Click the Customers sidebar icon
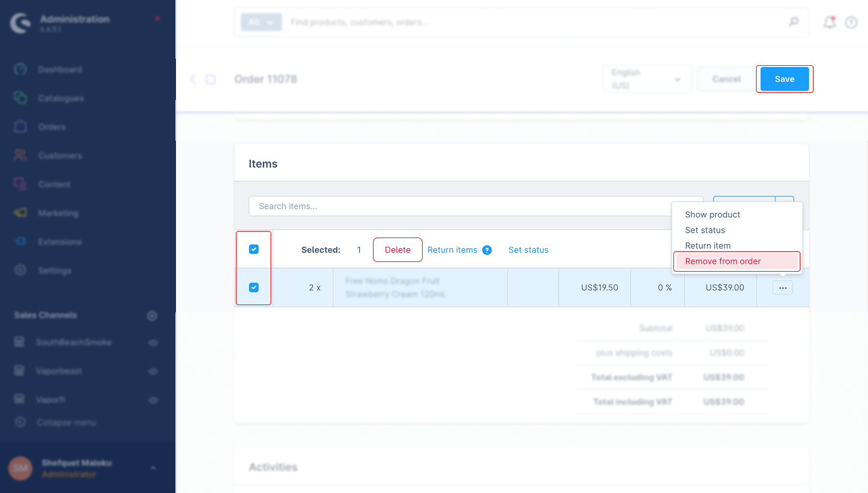Screen dimensions: 868x493 coord(20,156)
